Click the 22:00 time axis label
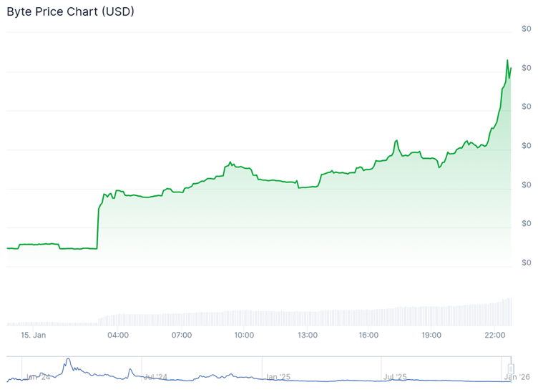Screen dimensions: 538x392 [495, 335]
